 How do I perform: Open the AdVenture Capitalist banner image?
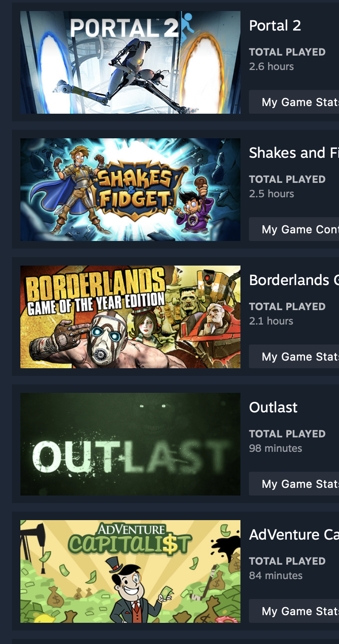tap(130, 571)
